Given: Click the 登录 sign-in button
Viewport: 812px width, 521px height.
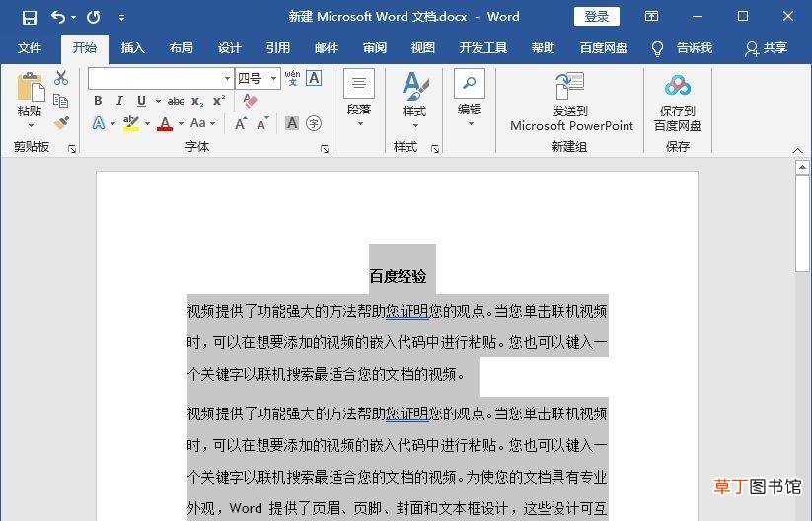Looking at the screenshot, I should (x=597, y=17).
